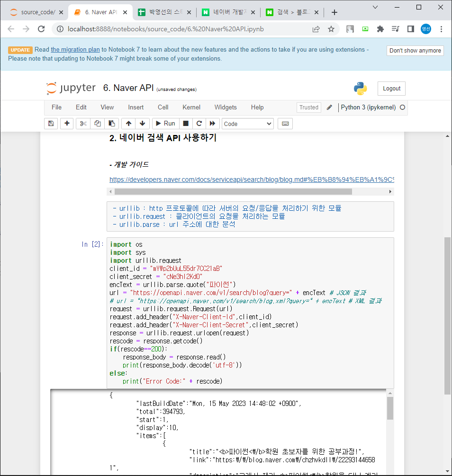Screen dimensions: 452x476
Task: Move selected cell up arrow
Action: pos(128,124)
